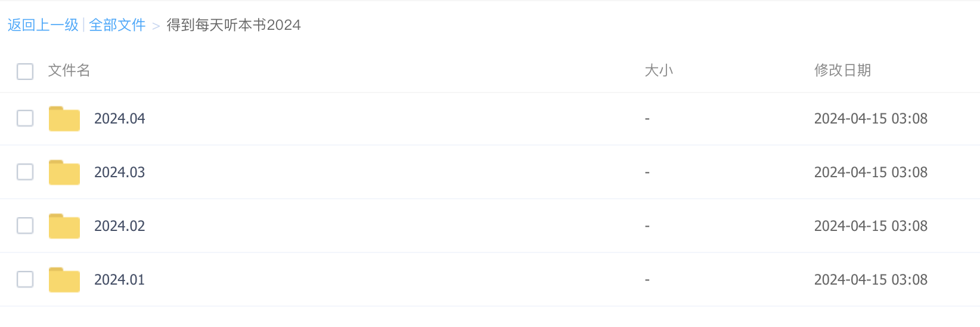Viewport: 980px width, 327px height.
Task: Open the 2024.04 folder icon
Action: point(64,119)
